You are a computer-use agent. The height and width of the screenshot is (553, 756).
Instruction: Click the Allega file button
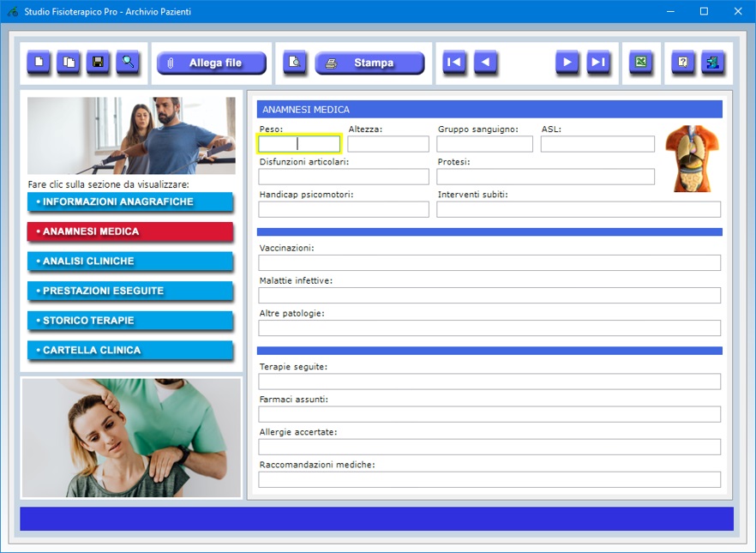pos(212,63)
